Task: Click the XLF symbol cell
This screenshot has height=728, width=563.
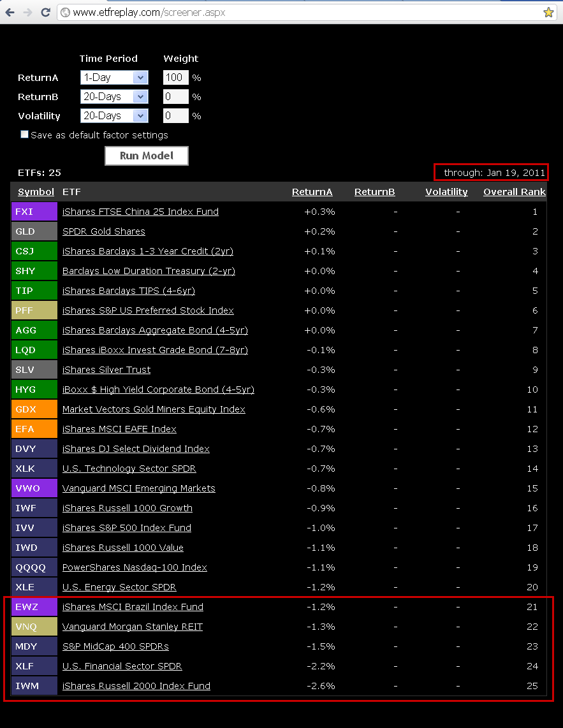Action: tap(34, 666)
